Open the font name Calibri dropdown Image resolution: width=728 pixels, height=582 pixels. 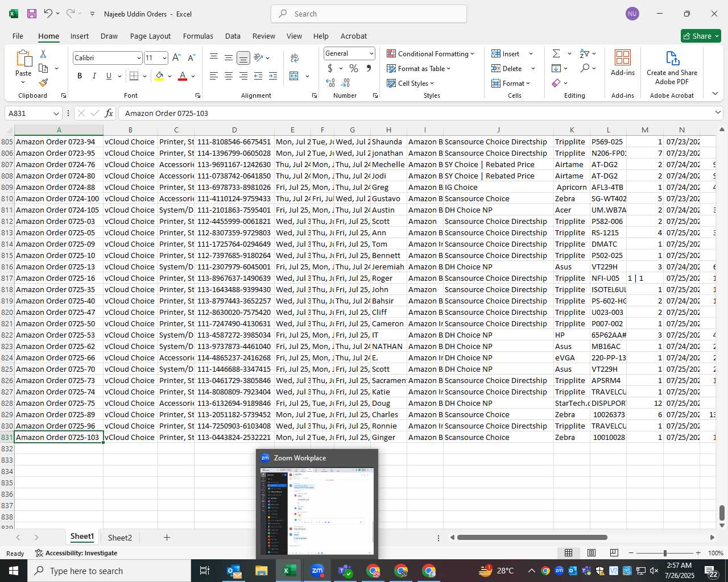pyautogui.click(x=138, y=58)
